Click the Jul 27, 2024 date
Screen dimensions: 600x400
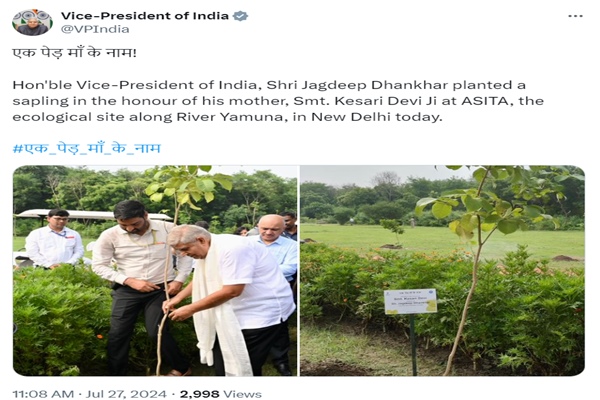pos(126,394)
